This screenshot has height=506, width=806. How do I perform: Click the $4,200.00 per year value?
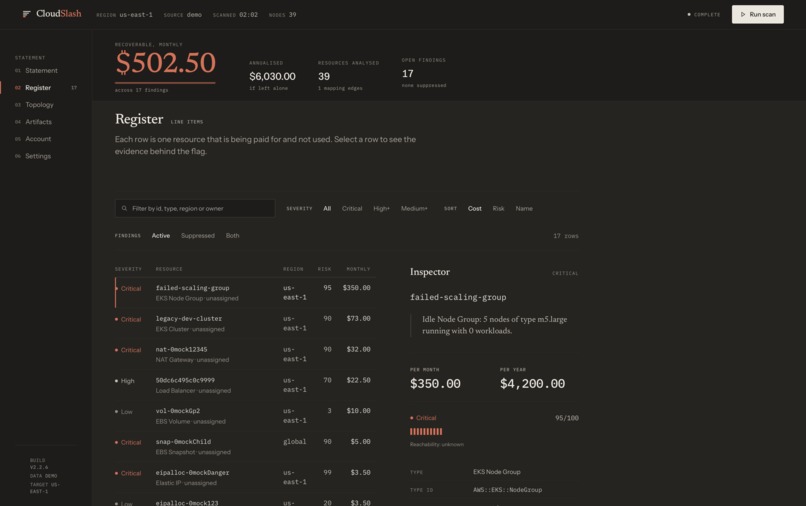coord(533,384)
